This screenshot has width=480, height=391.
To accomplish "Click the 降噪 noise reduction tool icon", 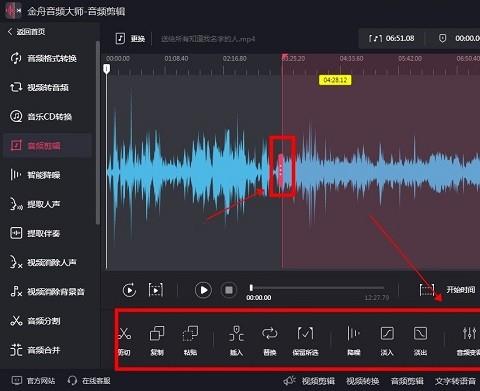I will 353,333.
